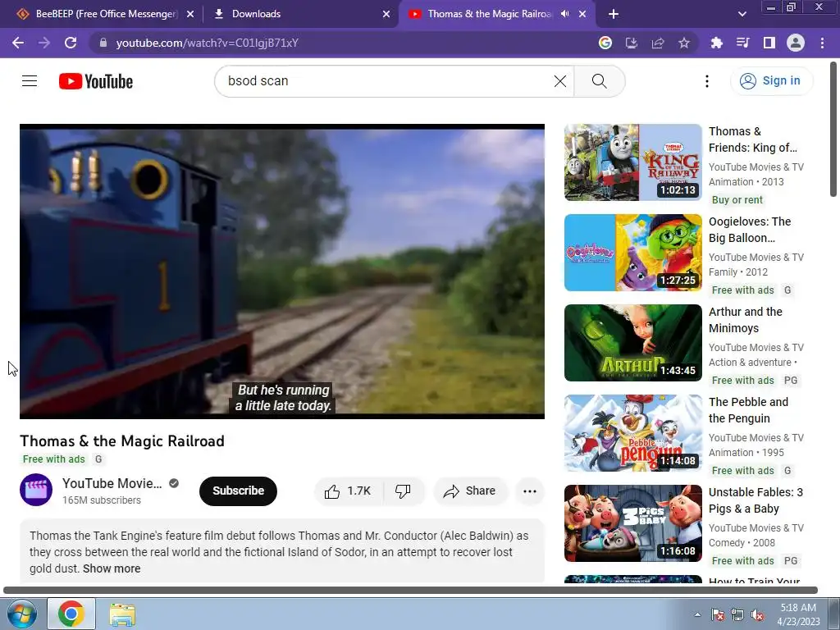View site info via lock icon
The height and width of the screenshot is (630, 840).
(x=103, y=43)
